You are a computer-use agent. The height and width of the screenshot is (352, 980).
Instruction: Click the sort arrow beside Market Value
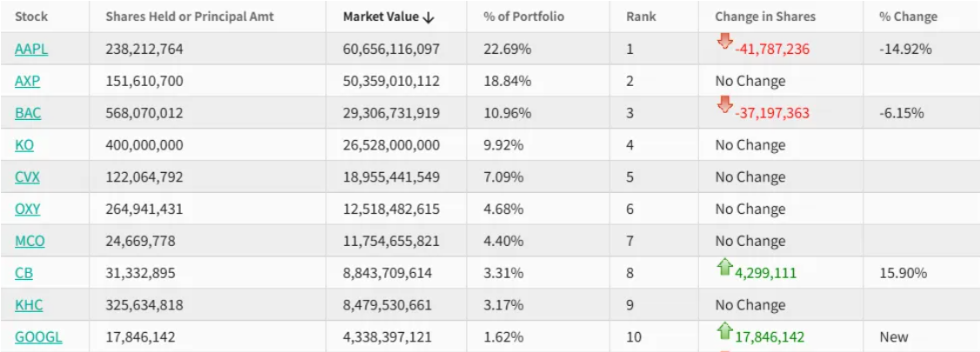(427, 17)
